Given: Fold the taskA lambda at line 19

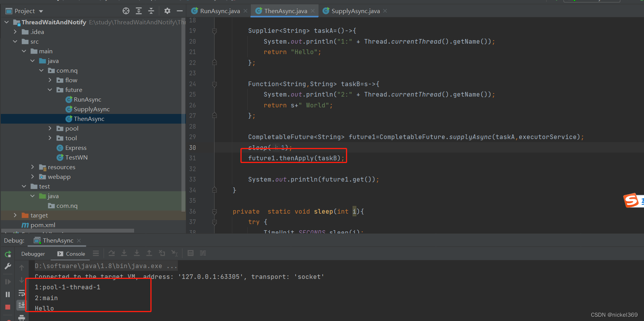Looking at the screenshot, I should pos(215,31).
